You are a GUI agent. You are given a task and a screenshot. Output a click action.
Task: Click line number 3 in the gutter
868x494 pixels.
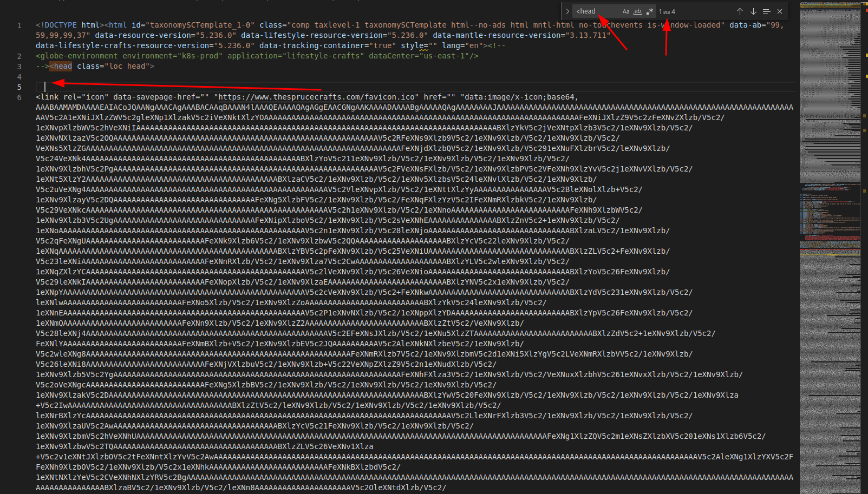(x=19, y=67)
